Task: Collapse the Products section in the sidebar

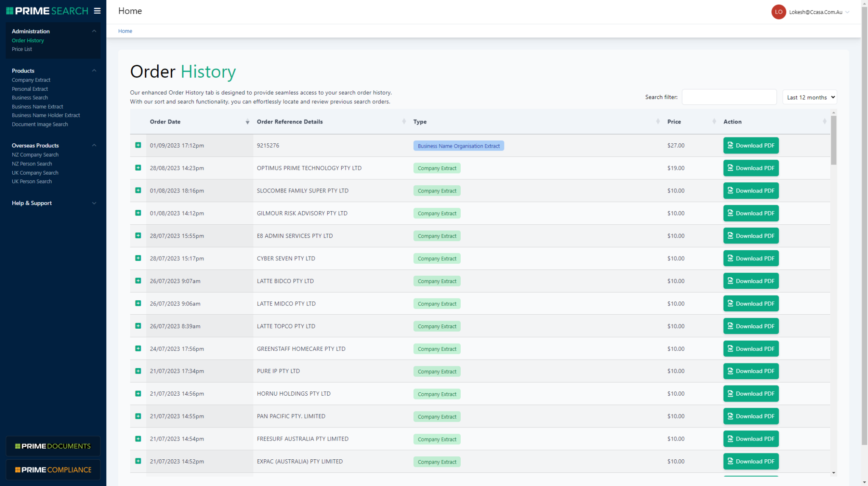Action: pyautogui.click(x=94, y=70)
